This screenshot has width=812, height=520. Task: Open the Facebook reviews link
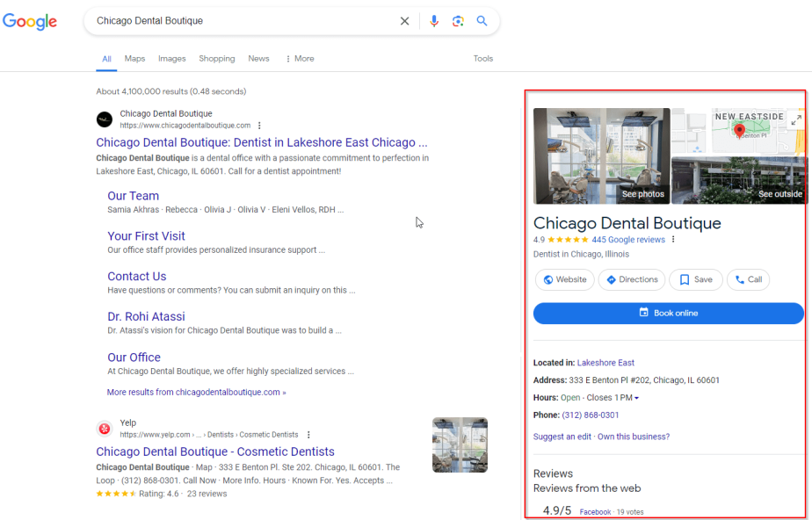pyautogui.click(x=595, y=512)
